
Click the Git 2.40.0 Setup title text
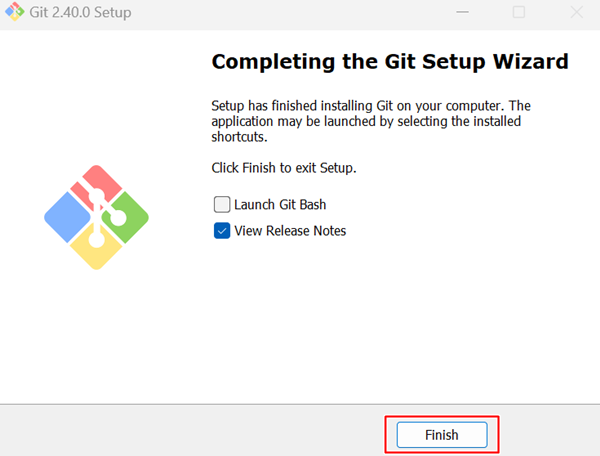click(80, 12)
